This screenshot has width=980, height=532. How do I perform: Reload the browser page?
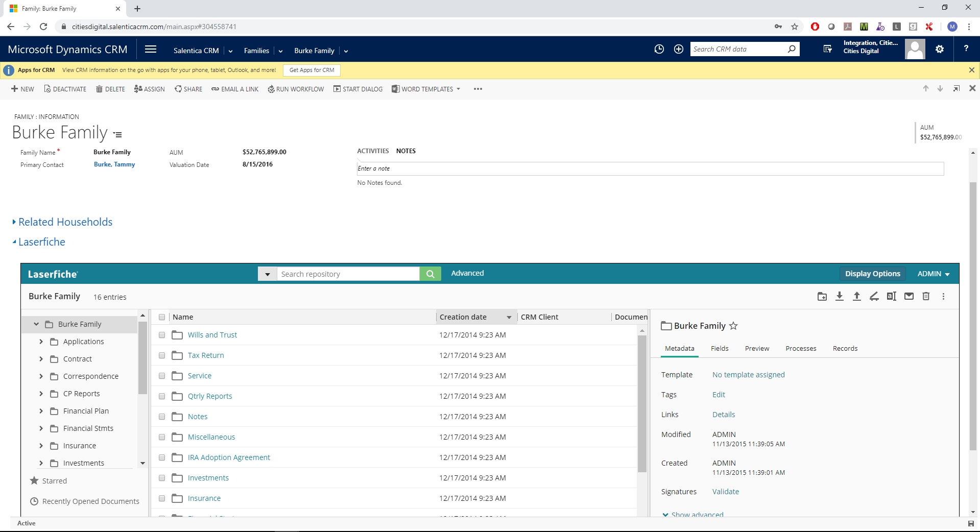[x=43, y=27]
